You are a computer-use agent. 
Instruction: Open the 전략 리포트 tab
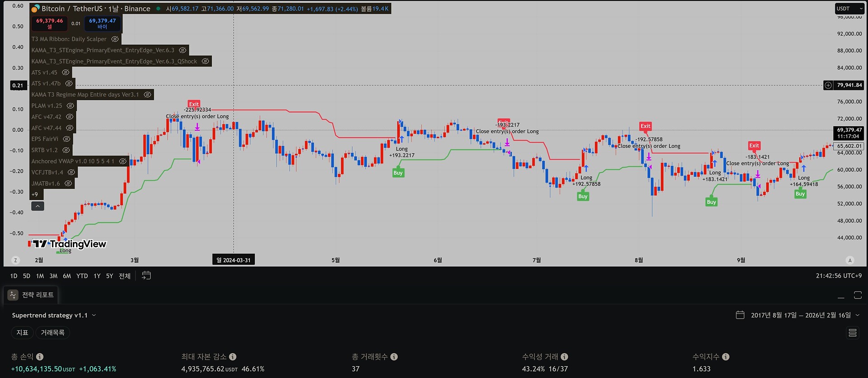[31, 295]
